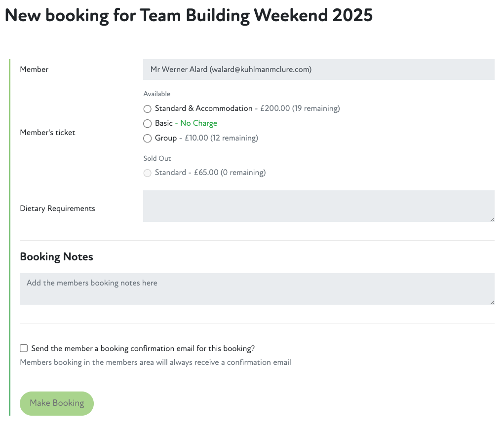Click the 'Booking Notes' section heading
Viewport: 504px width, 427px height.
coord(56,257)
